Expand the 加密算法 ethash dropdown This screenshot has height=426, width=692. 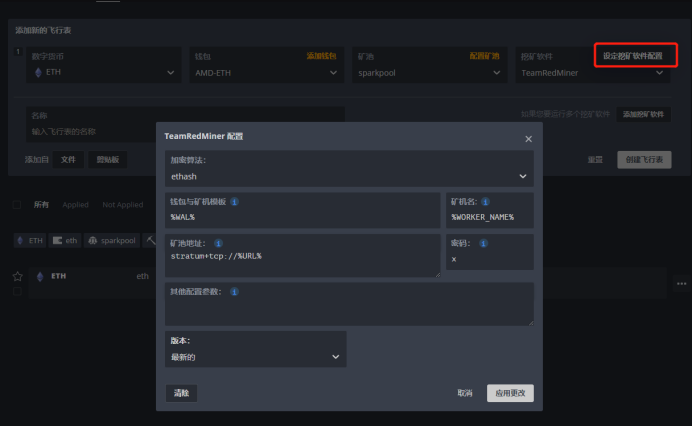349,176
